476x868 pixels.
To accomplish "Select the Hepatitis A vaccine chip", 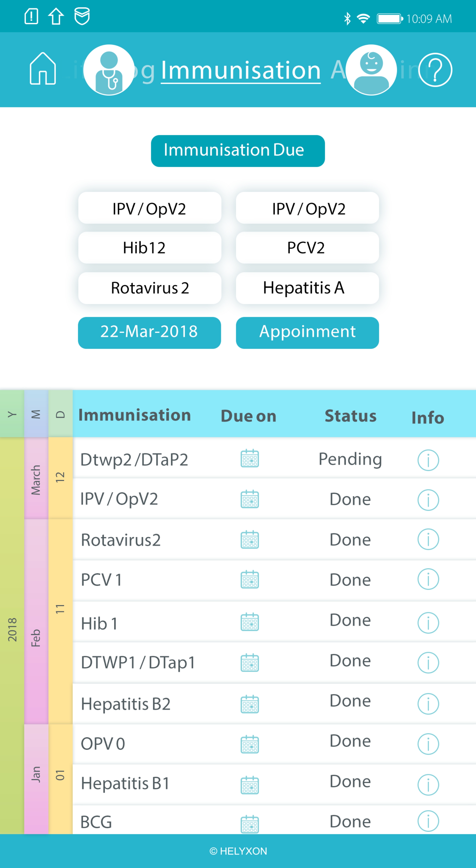I will [x=307, y=288].
